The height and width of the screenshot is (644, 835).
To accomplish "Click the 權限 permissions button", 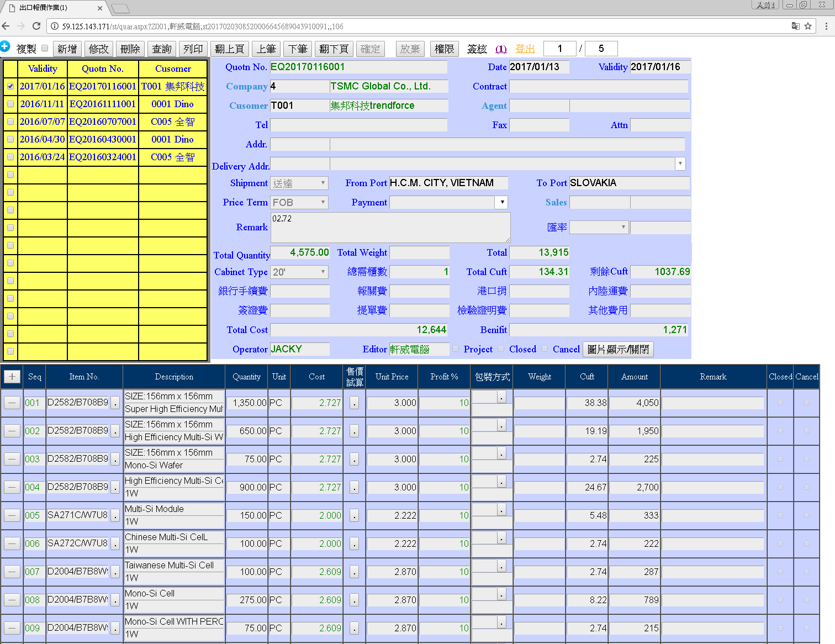I will pyautogui.click(x=445, y=49).
